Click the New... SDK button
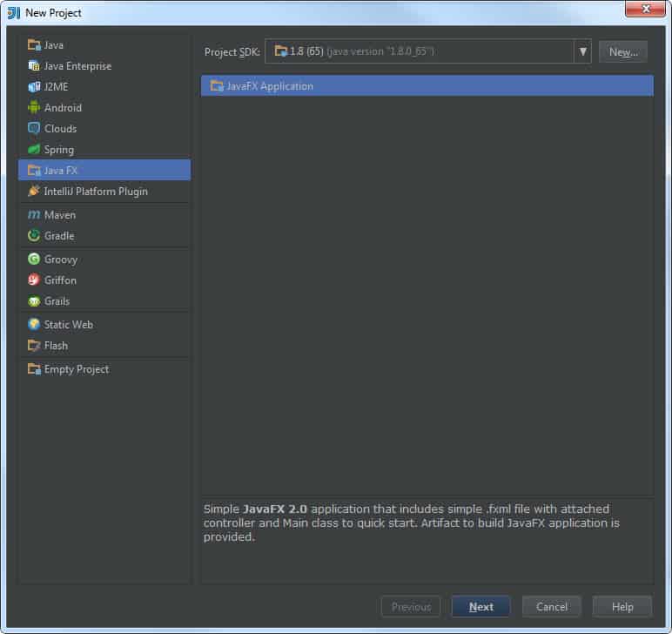Image resolution: width=672 pixels, height=634 pixels. (623, 52)
